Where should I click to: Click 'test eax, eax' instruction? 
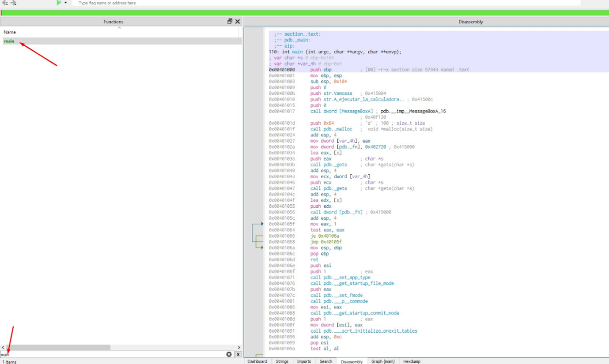pyautogui.click(x=327, y=230)
